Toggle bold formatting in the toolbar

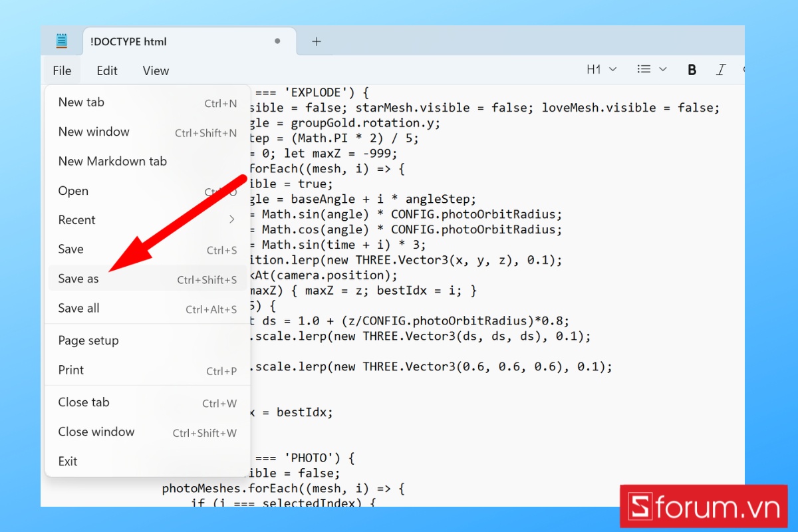coord(692,69)
